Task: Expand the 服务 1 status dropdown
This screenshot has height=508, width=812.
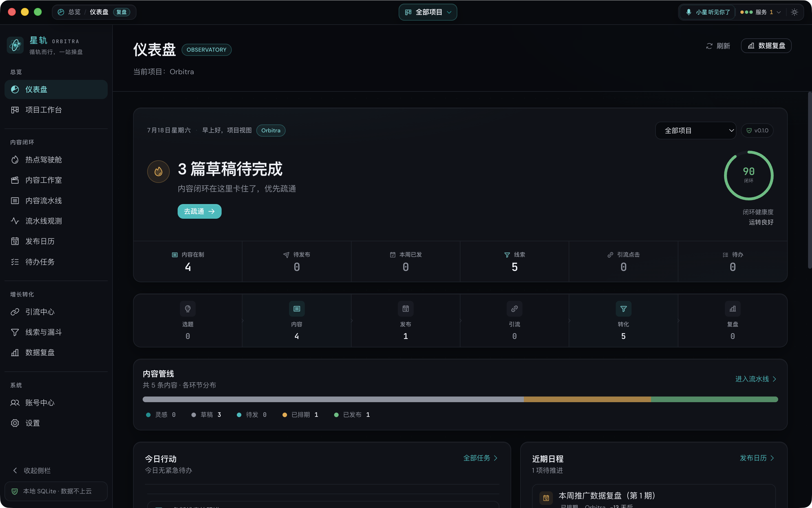Action: (x=761, y=12)
